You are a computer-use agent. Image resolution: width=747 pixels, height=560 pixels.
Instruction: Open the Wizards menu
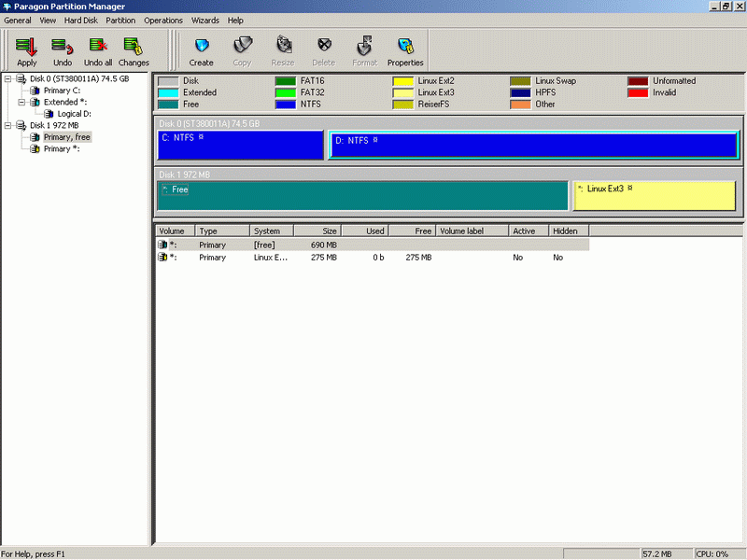[x=205, y=21]
